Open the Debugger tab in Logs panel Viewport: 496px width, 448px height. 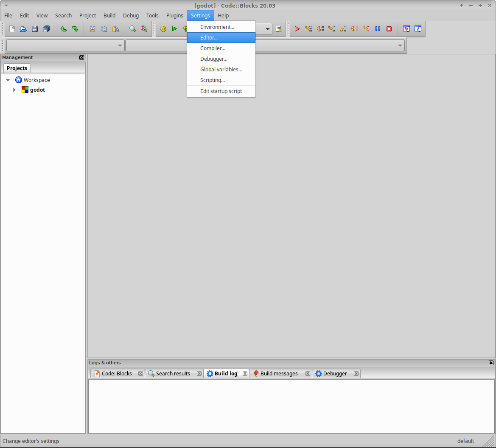pyautogui.click(x=334, y=373)
